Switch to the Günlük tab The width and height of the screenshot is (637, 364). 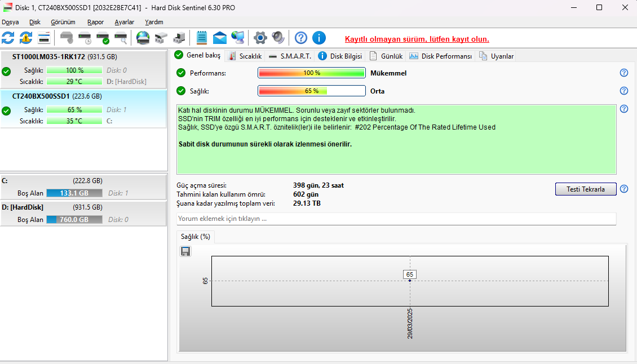[x=386, y=56]
